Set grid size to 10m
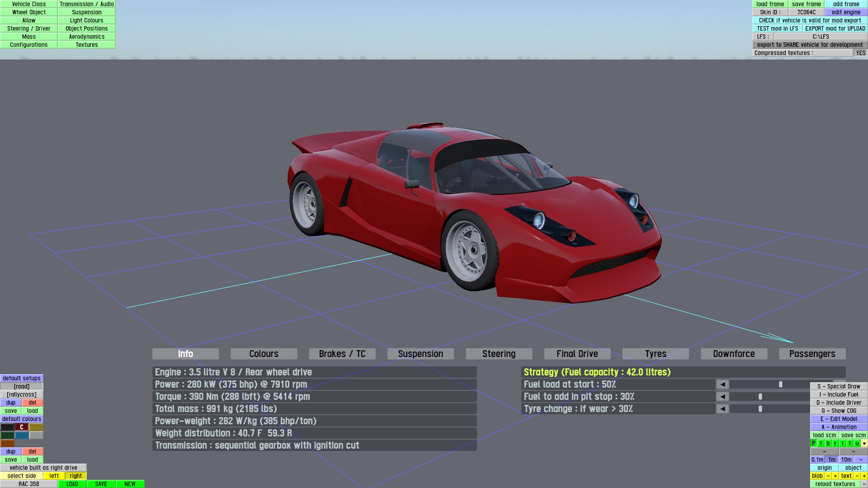 (846, 460)
